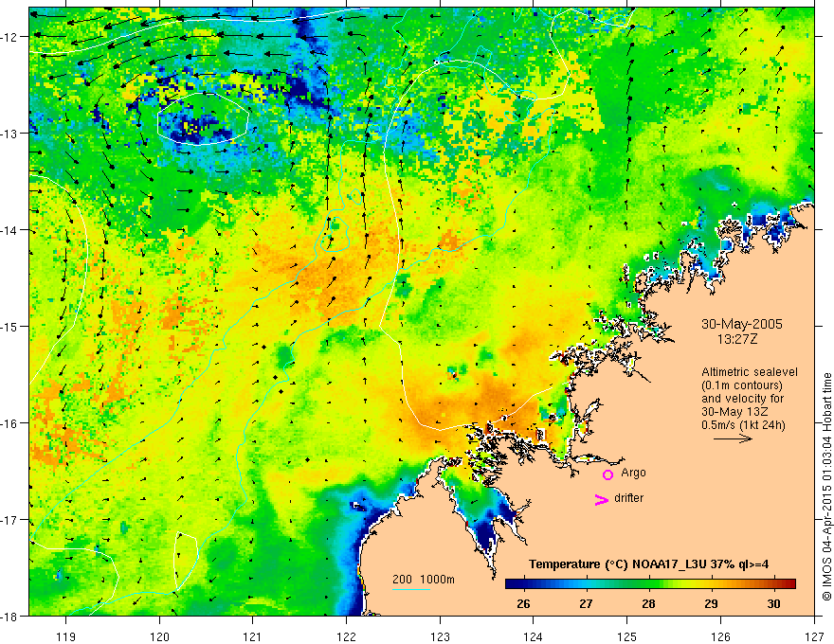Click the magenta Argo circle legend symbol
The image size is (834, 644).
(x=607, y=474)
